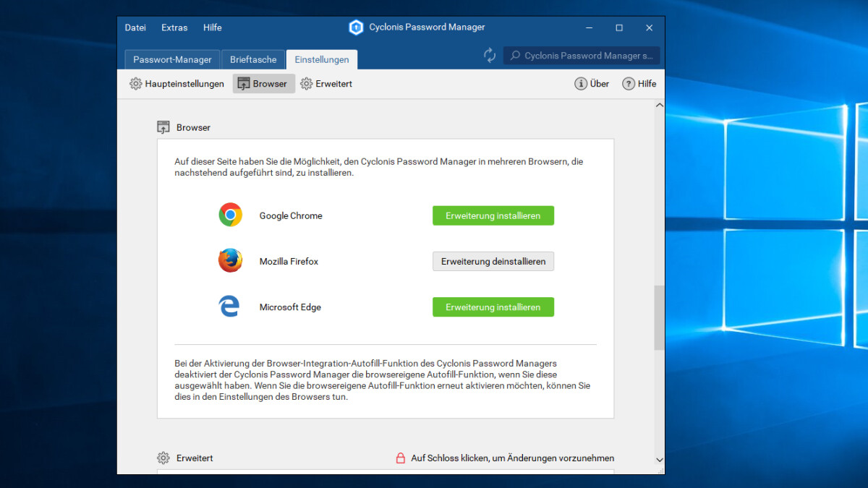Select the Browser toolbar button
The image size is (868, 488).
[x=263, y=84]
